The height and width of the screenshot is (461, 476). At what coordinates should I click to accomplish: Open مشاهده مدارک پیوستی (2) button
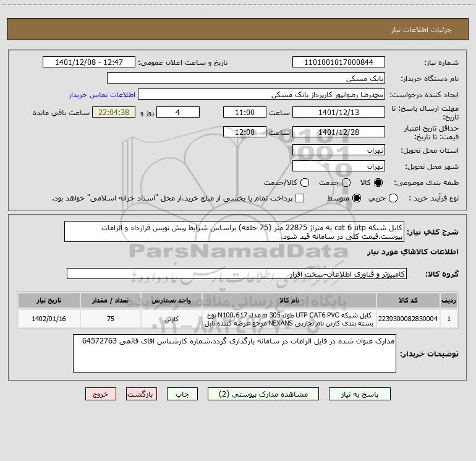pos(263,394)
